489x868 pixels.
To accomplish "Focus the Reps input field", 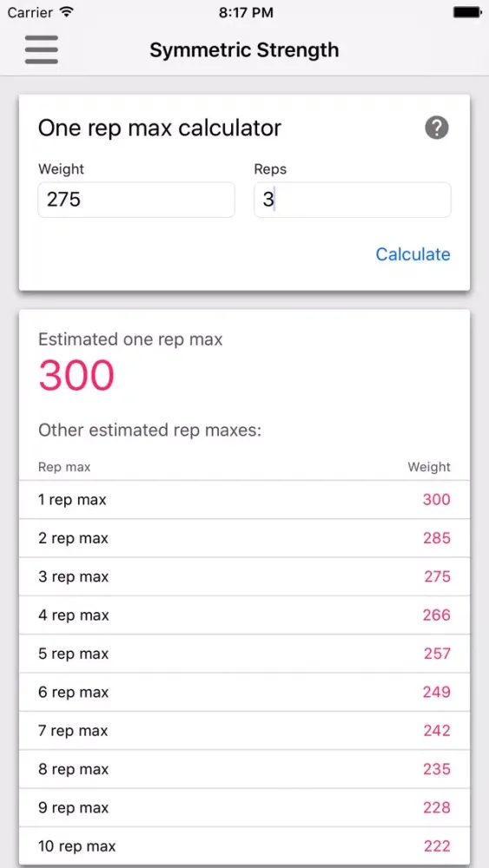I will tap(353, 200).
